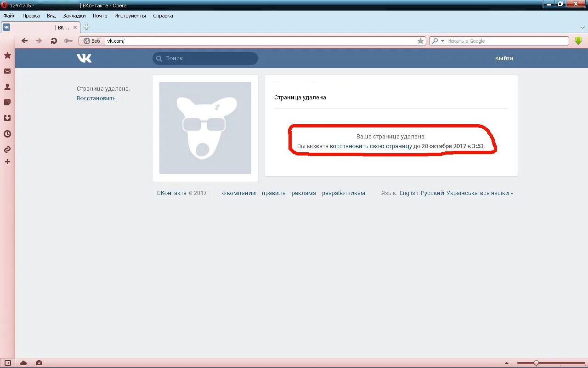
Task: Click the Opera logo in title bar
Action: coord(5,6)
